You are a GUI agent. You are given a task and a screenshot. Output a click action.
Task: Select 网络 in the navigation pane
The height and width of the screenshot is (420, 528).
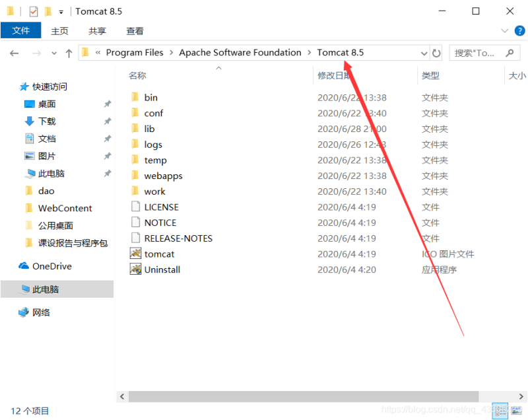coord(41,312)
